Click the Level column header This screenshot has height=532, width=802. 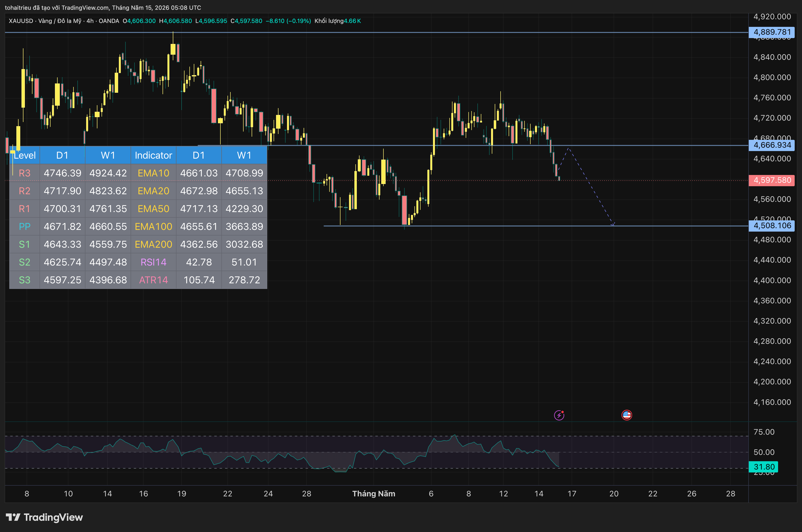(x=24, y=155)
